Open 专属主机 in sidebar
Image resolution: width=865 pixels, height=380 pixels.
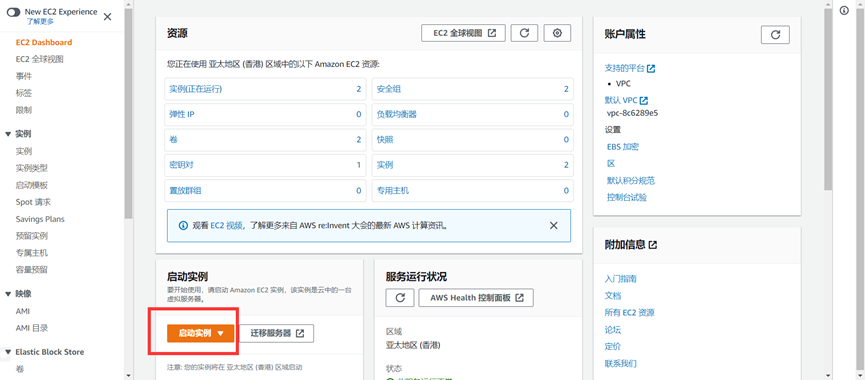[x=31, y=253]
